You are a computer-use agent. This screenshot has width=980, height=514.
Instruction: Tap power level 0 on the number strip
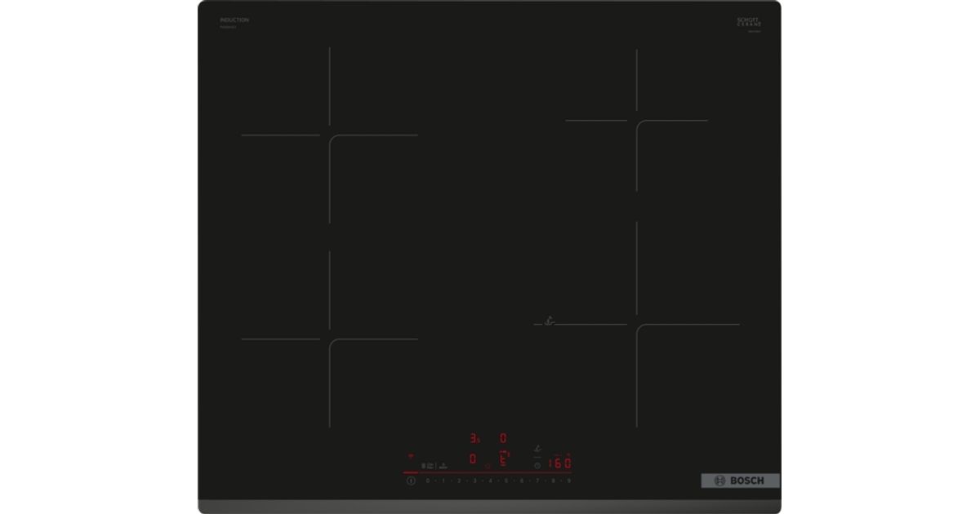[x=427, y=481]
